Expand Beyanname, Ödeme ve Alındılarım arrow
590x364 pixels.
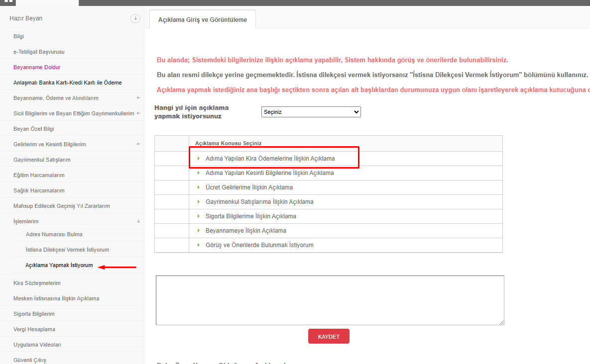[138, 97]
